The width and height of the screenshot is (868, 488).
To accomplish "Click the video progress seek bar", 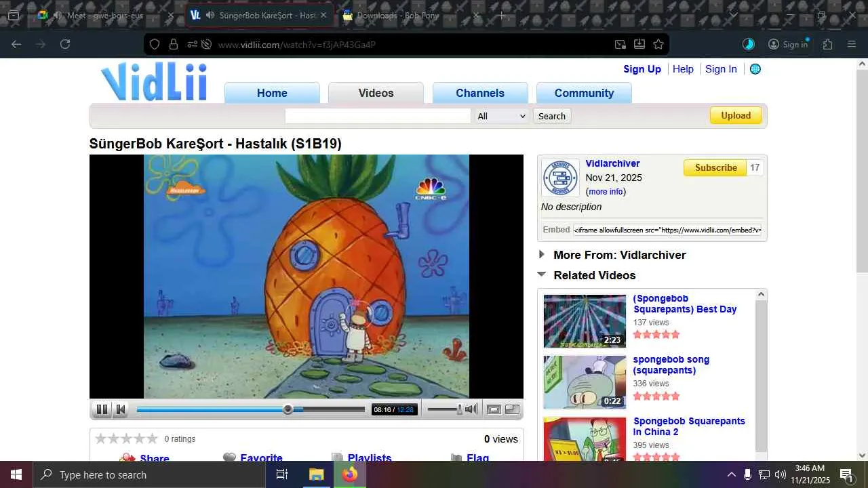I will coord(251,409).
